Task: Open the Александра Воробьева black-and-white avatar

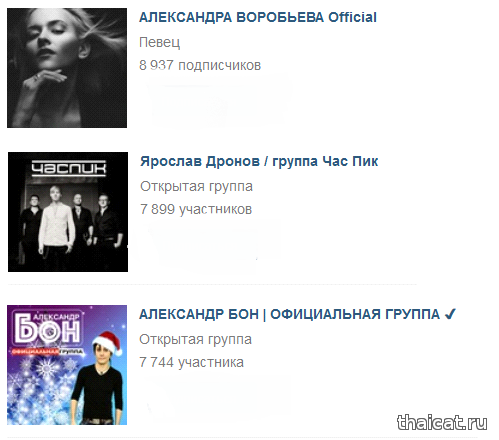Action: (67, 68)
